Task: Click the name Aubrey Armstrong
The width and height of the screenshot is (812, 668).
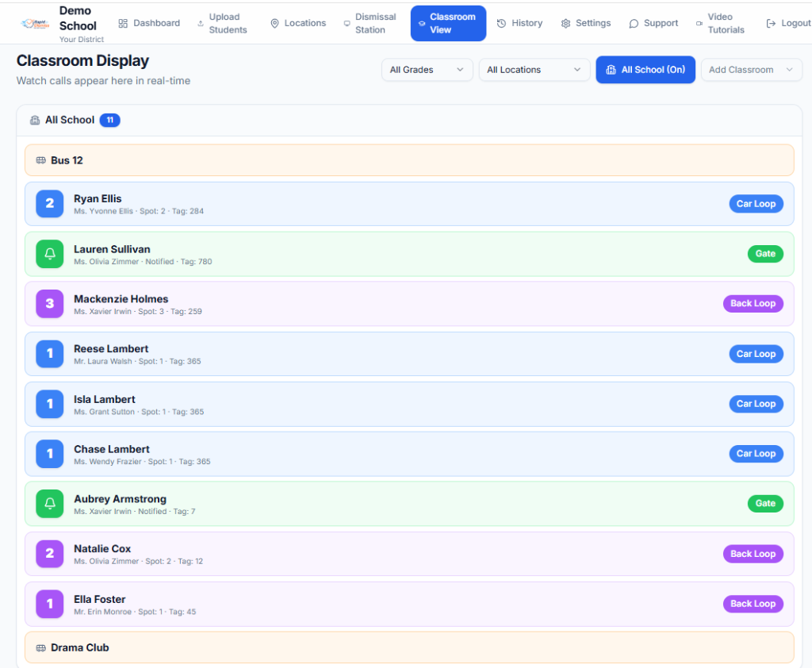Action: coord(121,499)
